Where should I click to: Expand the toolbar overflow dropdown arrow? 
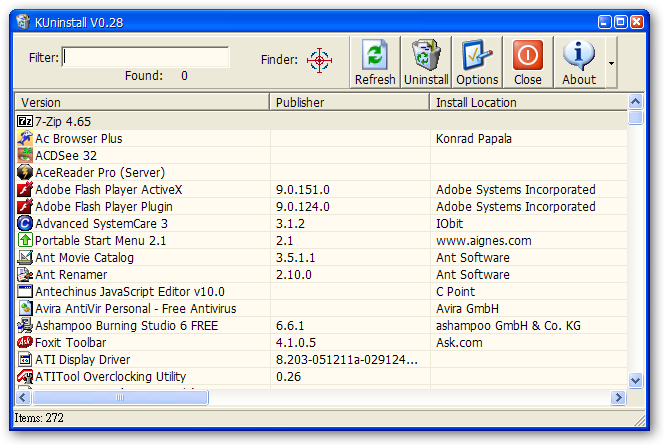point(611,63)
